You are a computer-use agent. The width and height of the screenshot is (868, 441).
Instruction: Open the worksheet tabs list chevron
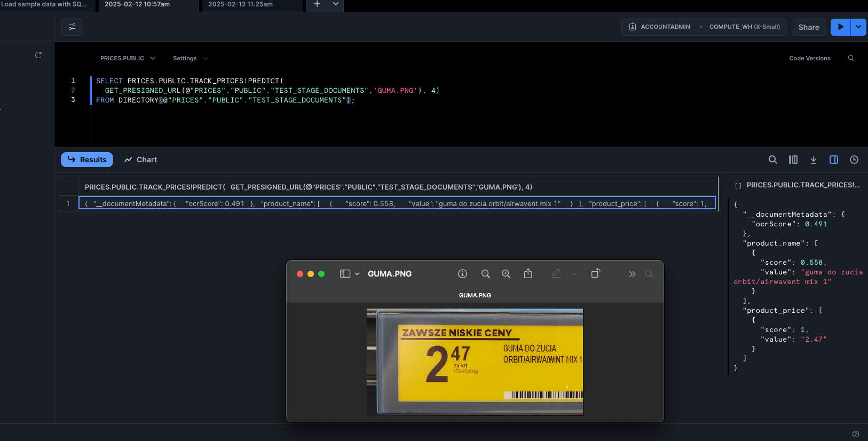(336, 5)
